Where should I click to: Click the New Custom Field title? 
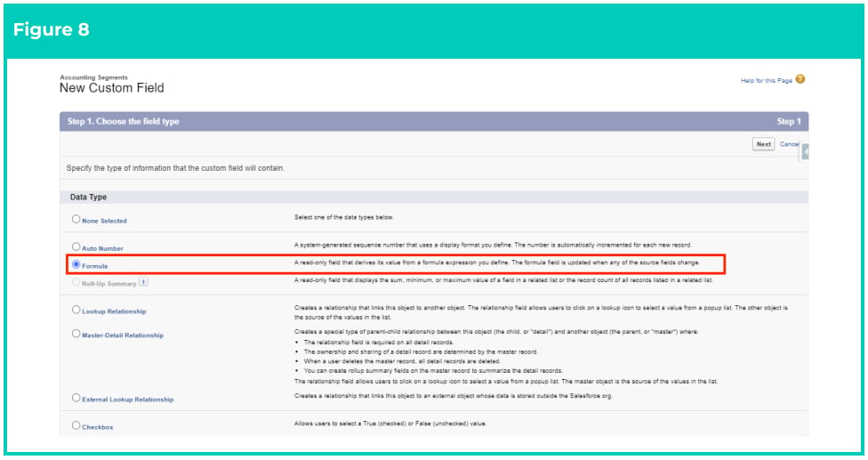[x=112, y=88]
